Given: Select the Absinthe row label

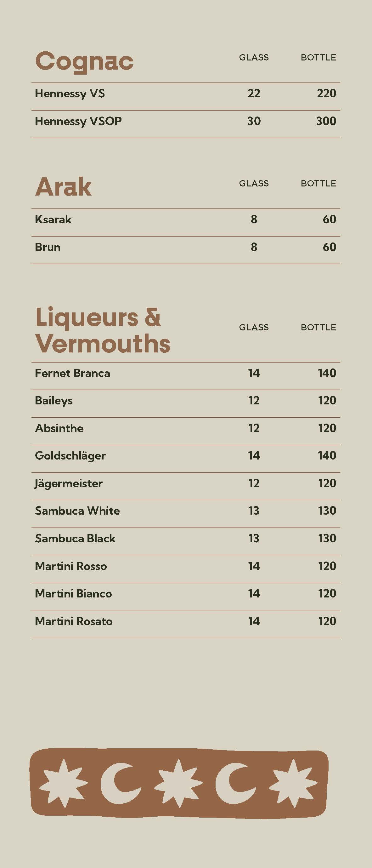Looking at the screenshot, I should point(59,428).
